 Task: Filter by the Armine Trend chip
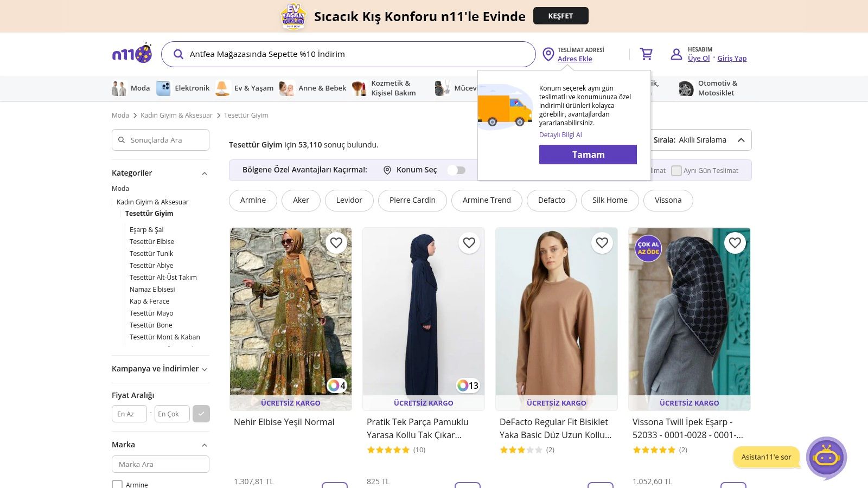pos(487,200)
